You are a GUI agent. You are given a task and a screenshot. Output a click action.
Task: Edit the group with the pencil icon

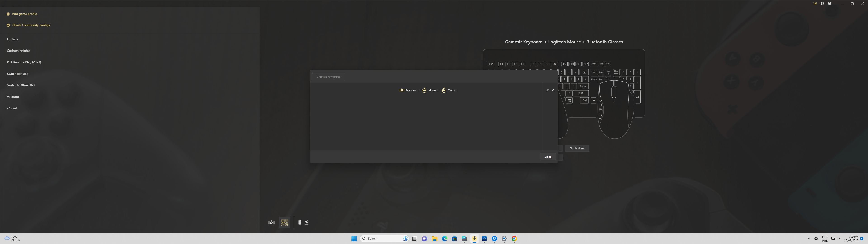pyautogui.click(x=547, y=90)
